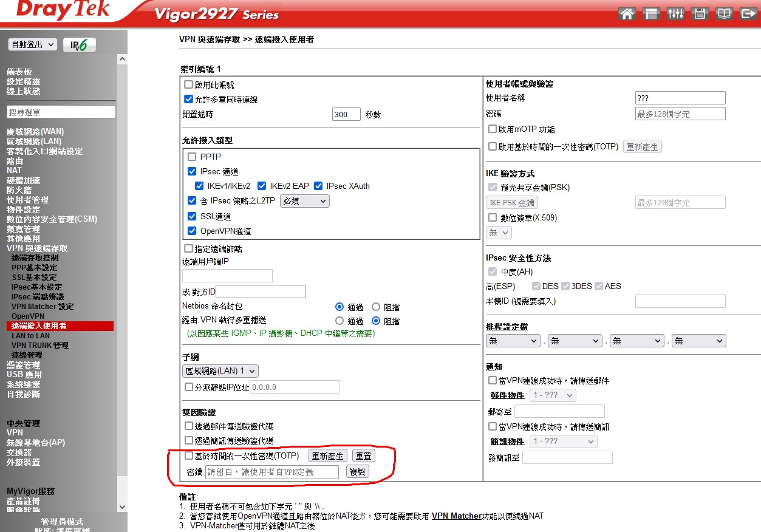Image resolution: width=761 pixels, height=532 pixels.
Task: Expand the 區域網路(LAN) 1 subnet dropdown
Action: pyautogui.click(x=220, y=370)
